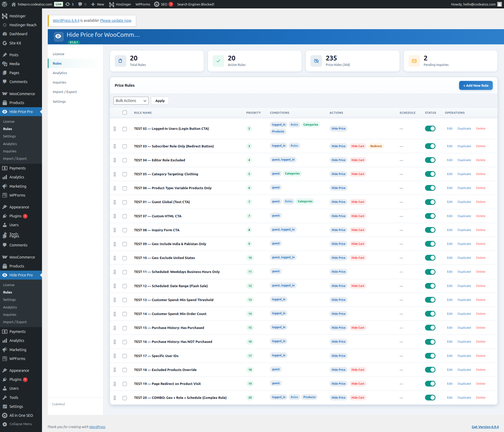504x432 pixels.
Task: Switch to the Analytics plugin tab
Action: tap(60, 73)
